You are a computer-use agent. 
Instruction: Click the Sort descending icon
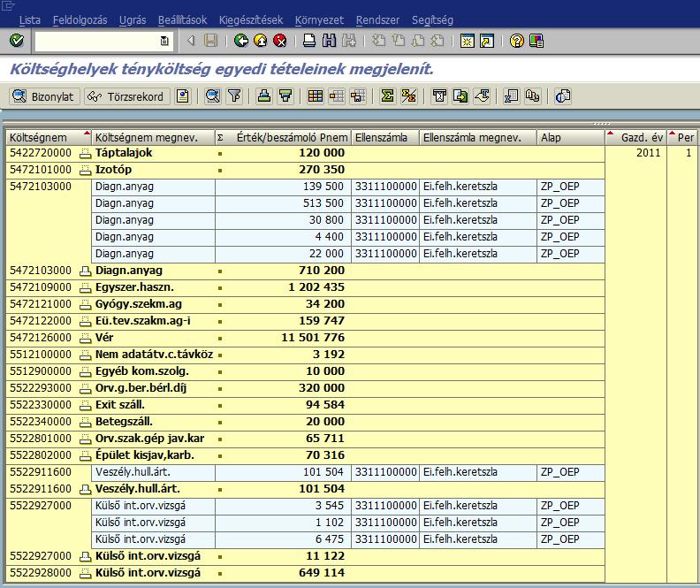285,96
